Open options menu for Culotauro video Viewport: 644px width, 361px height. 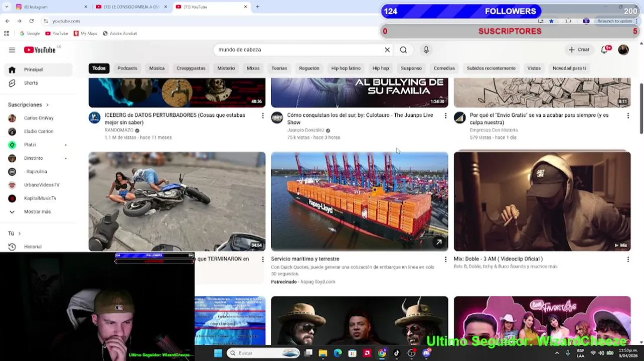pos(445,116)
